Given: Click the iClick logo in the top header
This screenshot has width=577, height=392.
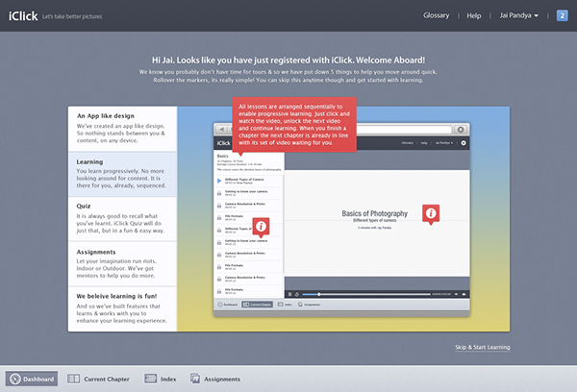Looking at the screenshot, I should 23,15.
